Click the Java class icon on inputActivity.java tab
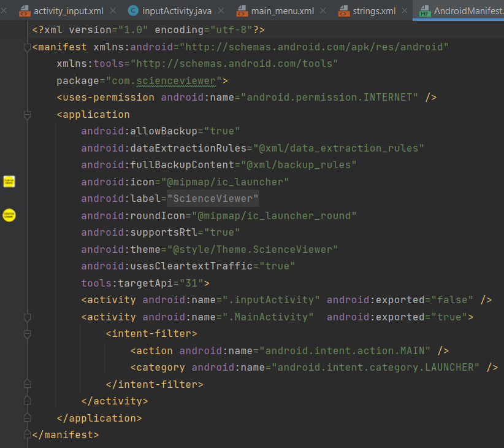This screenshot has width=504, height=448. click(133, 10)
